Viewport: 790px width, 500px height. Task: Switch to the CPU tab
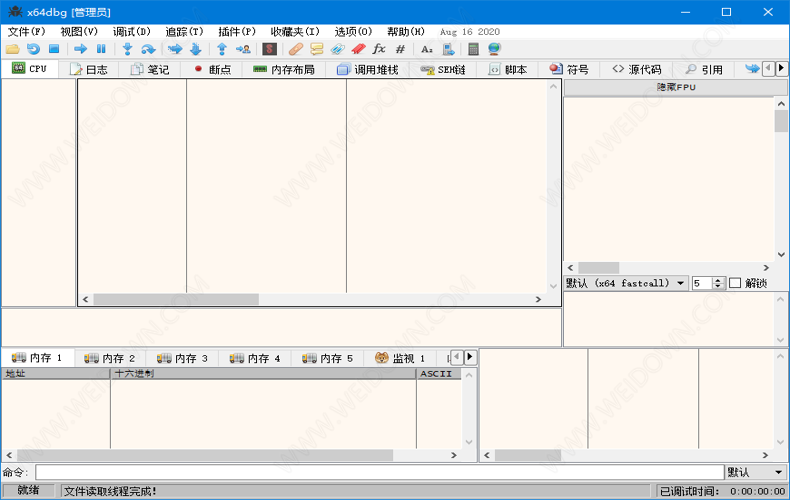coord(29,69)
